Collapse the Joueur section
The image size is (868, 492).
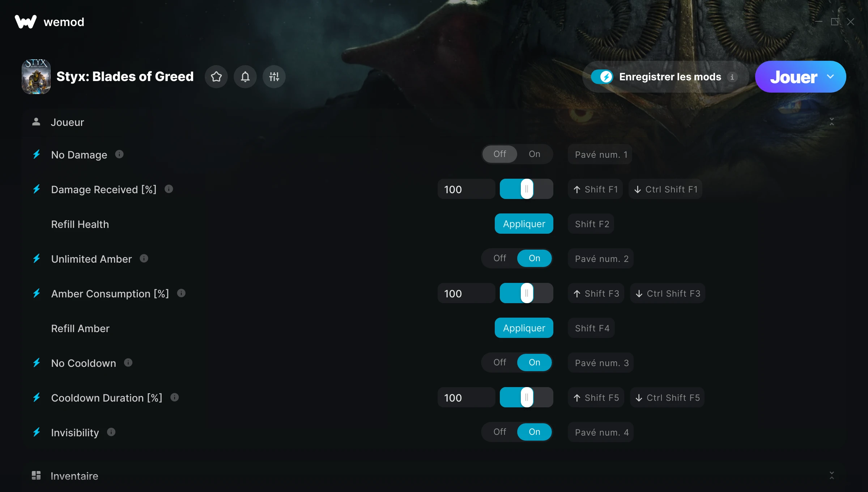[x=832, y=122]
